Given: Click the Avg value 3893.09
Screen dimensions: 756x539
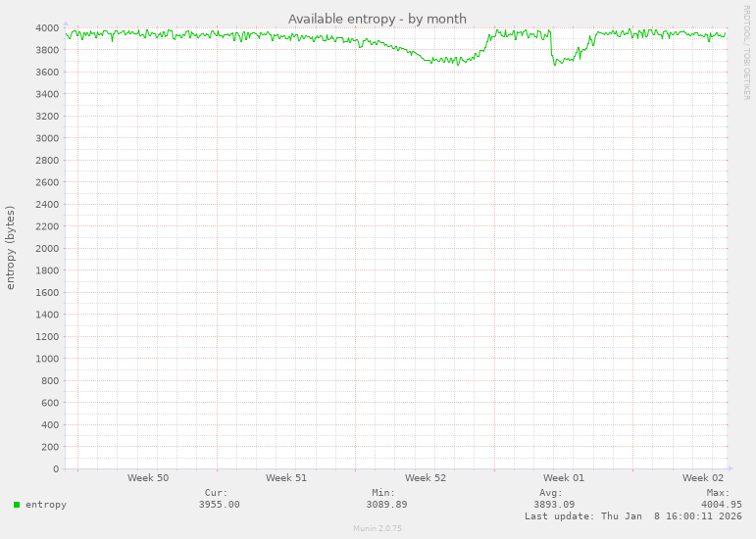Looking at the screenshot, I should pos(554,505).
